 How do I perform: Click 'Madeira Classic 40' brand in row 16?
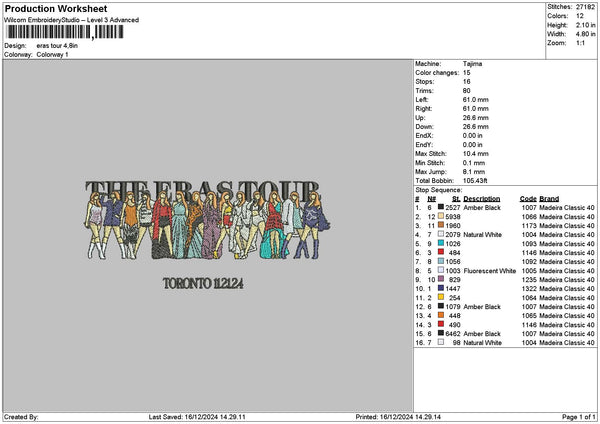tap(567, 342)
